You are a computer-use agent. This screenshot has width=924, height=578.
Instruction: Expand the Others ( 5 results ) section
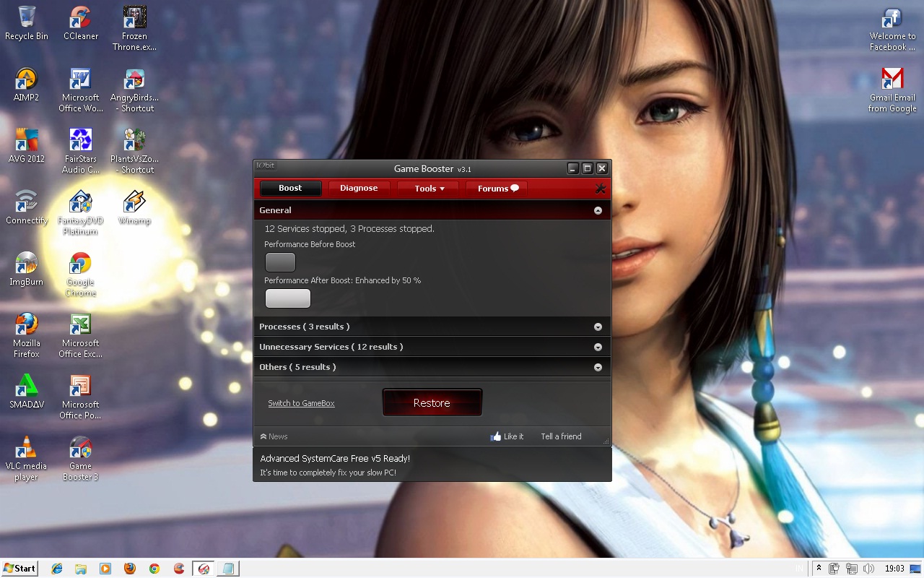598,367
